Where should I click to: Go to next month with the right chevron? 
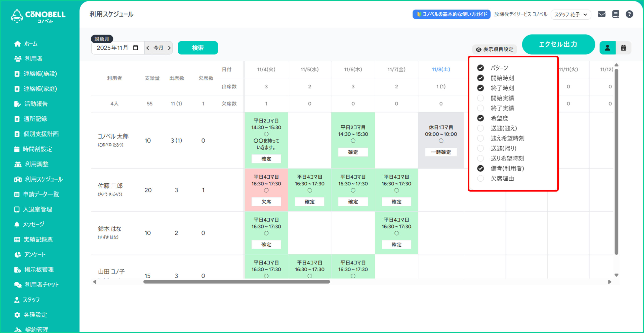coord(169,48)
